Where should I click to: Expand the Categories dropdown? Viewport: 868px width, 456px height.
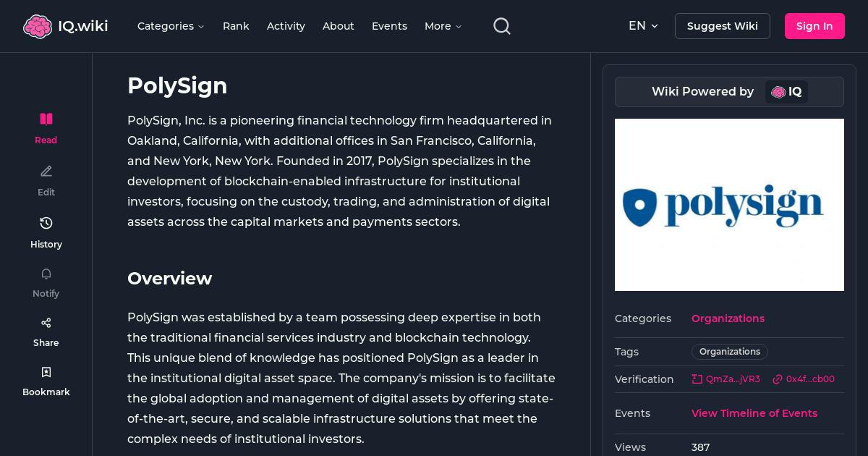(x=171, y=26)
